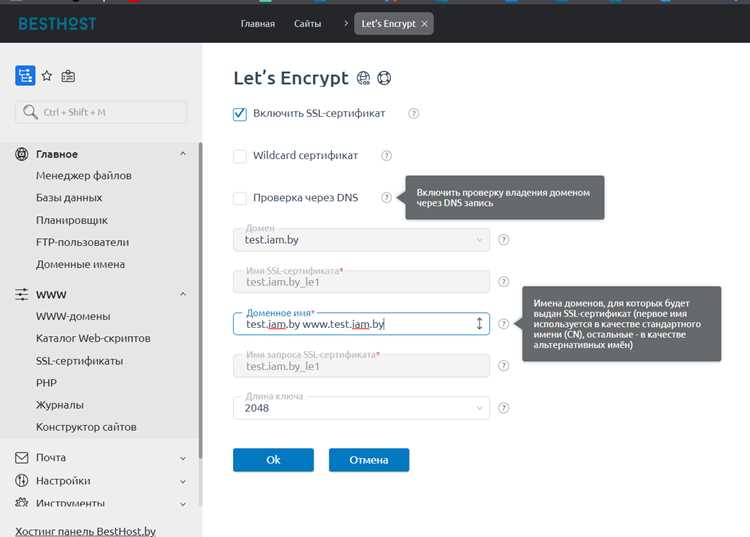Screen dimensions: 750x537
Task: Open Планировщик menu item
Action: 72,220
